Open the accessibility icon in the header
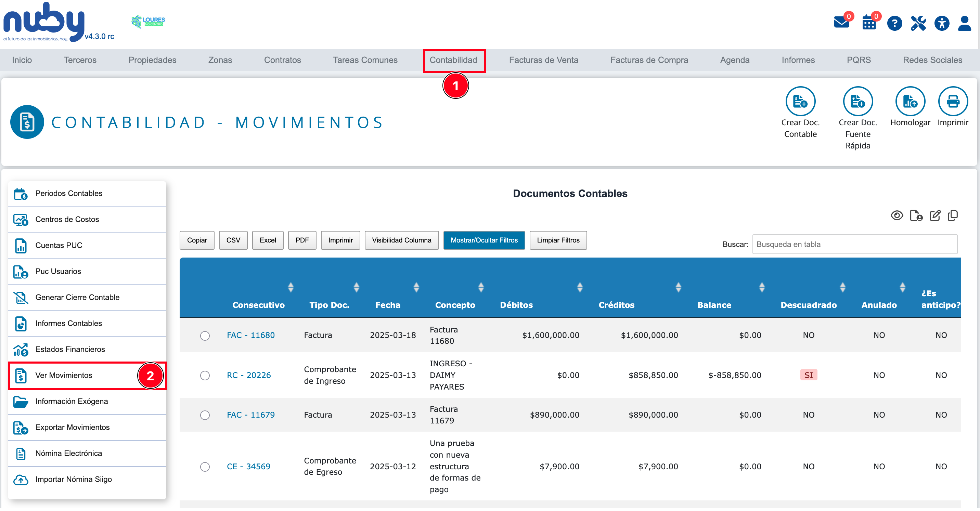This screenshot has width=980, height=511. pyautogui.click(x=942, y=24)
